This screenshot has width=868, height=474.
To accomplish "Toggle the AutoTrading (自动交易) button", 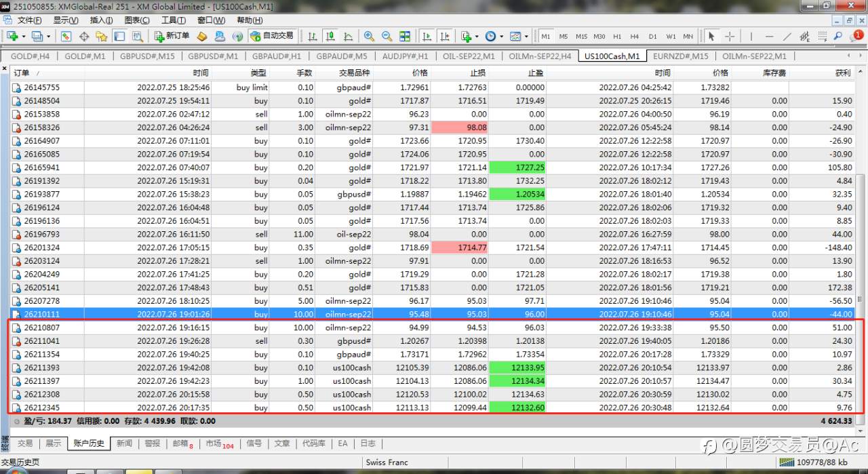I will pos(272,36).
